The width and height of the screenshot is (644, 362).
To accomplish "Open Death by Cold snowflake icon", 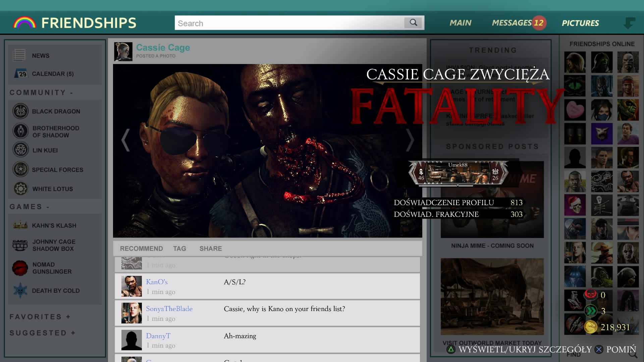I will (x=20, y=290).
